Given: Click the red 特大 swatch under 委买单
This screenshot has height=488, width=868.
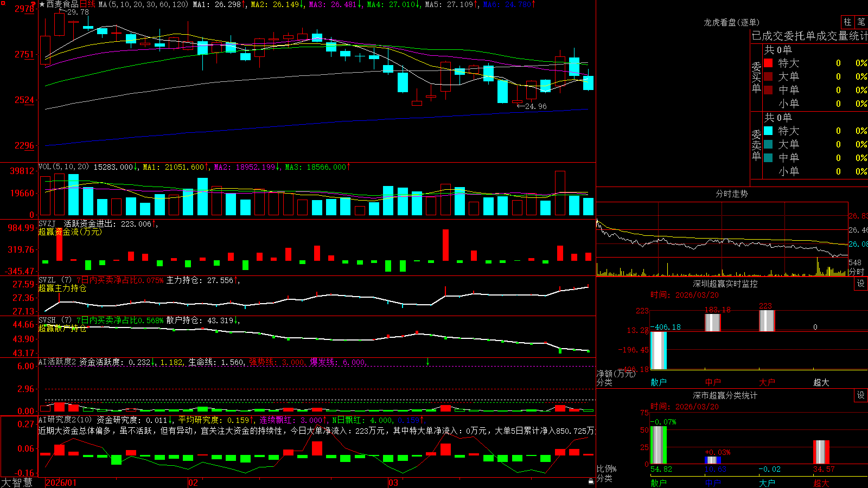Looking at the screenshot, I should [x=768, y=63].
